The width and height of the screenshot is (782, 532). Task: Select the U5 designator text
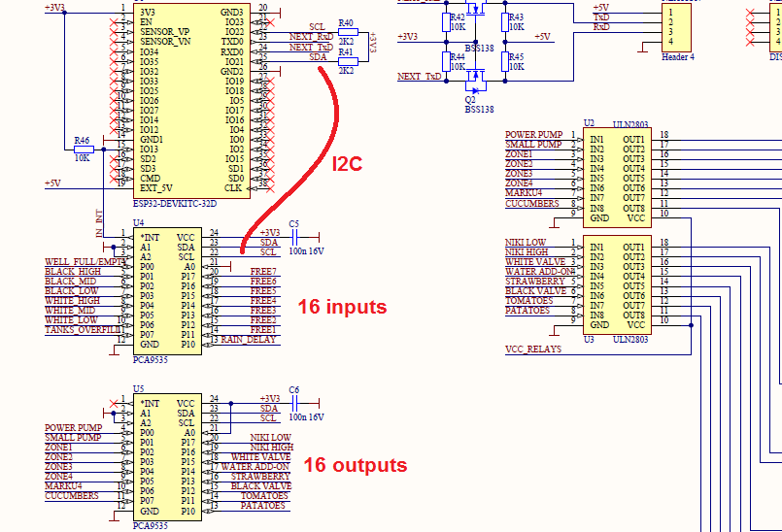click(138, 388)
